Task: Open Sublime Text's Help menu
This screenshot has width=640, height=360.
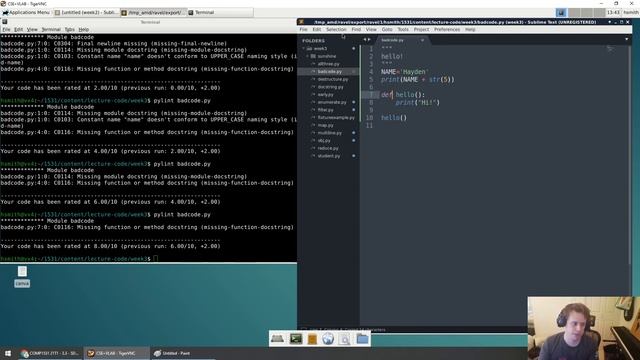Action: [x=470, y=29]
